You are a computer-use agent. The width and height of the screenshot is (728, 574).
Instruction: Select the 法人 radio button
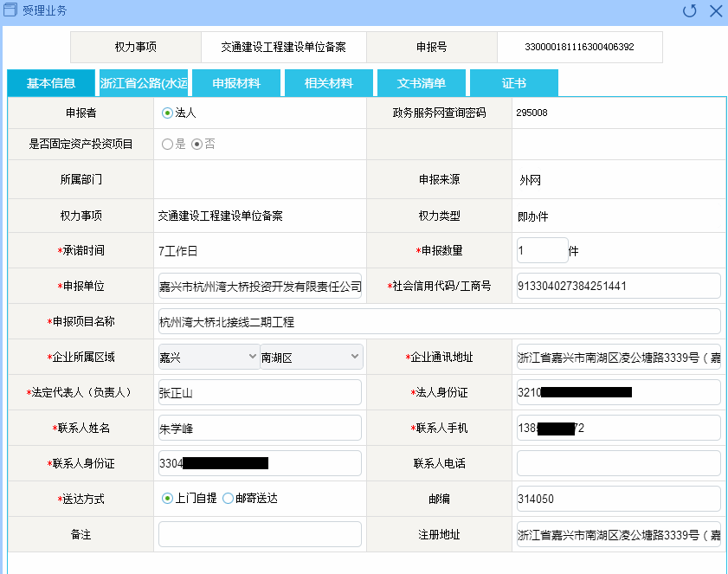pos(167,113)
